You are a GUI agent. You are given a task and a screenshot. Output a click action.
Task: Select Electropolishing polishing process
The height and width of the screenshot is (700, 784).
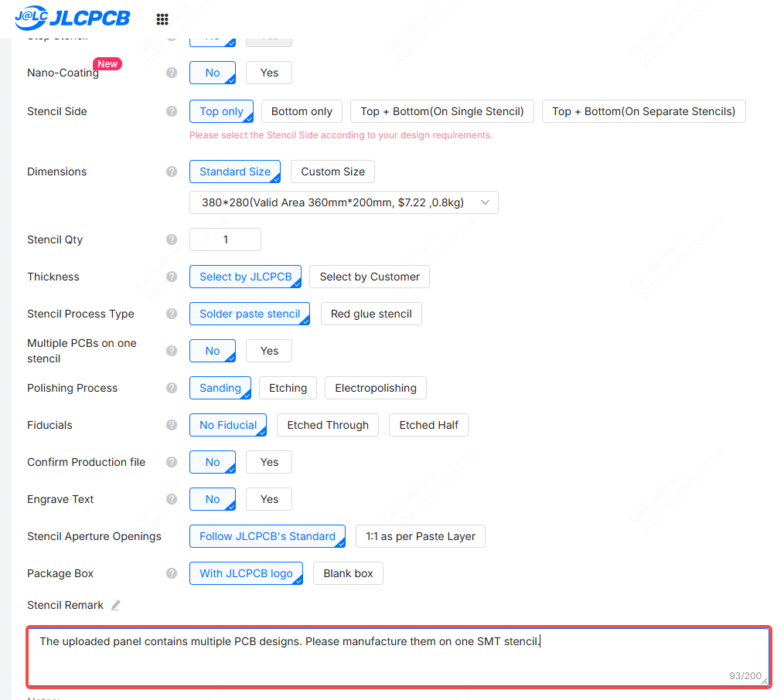[376, 388]
